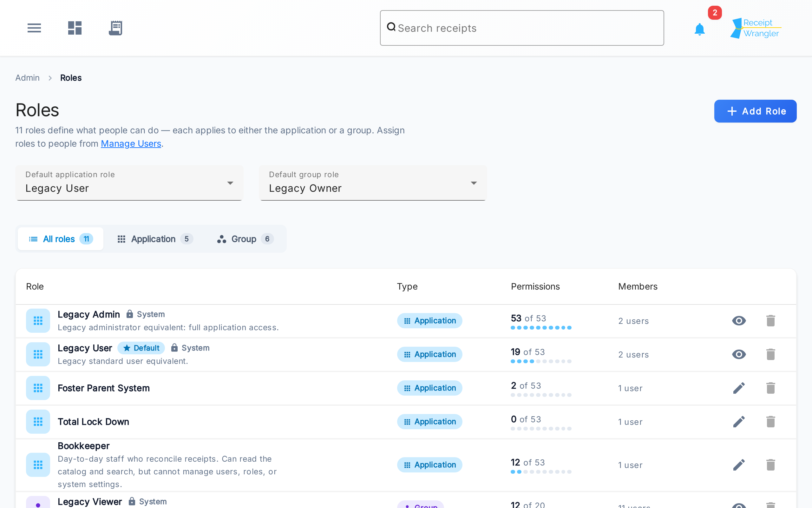The height and width of the screenshot is (508, 812).
Task: Click the Default star badge on Legacy User
Action: click(x=141, y=348)
